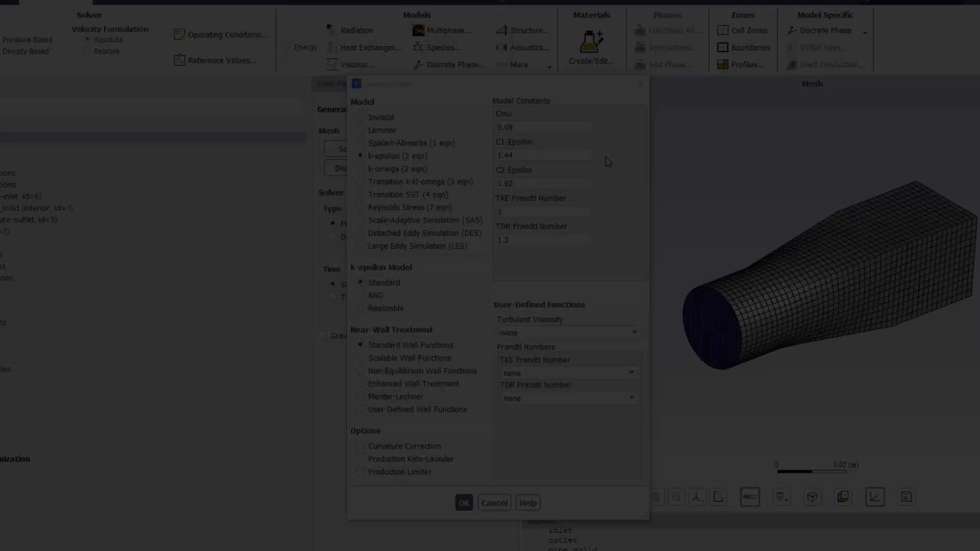980x551 pixels.
Task: Expand Model Specific Discrete Phase dropdown arrow
Action: tap(865, 31)
